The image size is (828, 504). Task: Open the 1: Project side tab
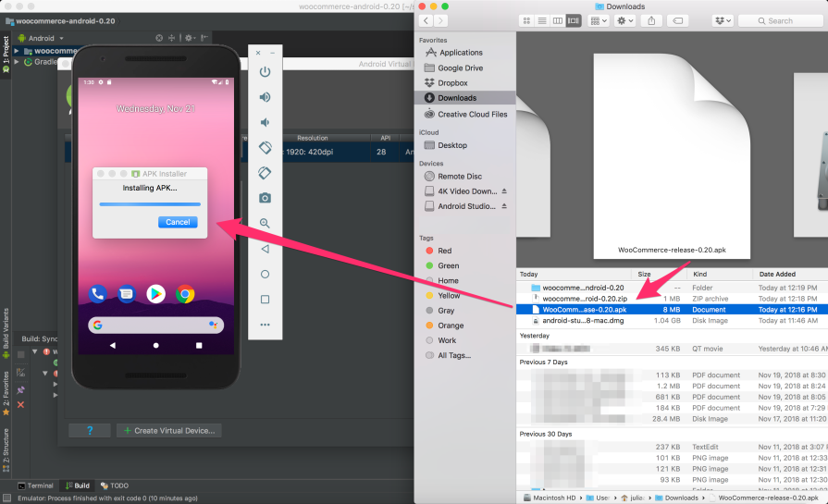pyautogui.click(x=6, y=54)
